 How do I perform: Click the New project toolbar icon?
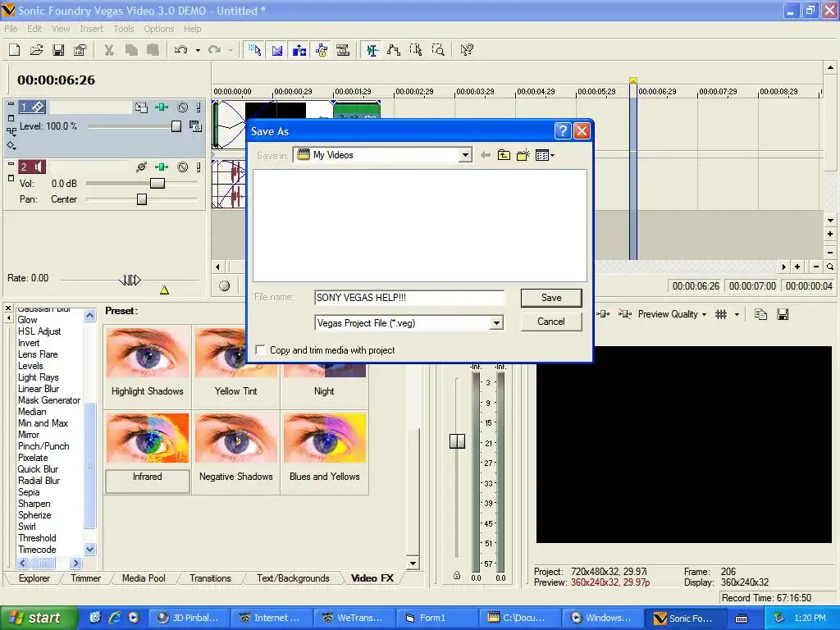[15, 50]
